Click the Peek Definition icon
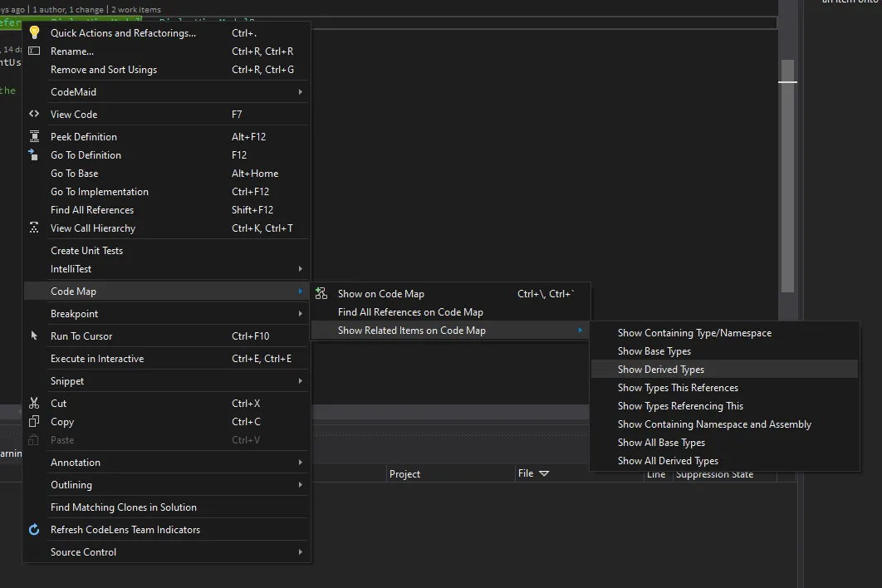The height and width of the screenshot is (588, 882). click(x=34, y=137)
